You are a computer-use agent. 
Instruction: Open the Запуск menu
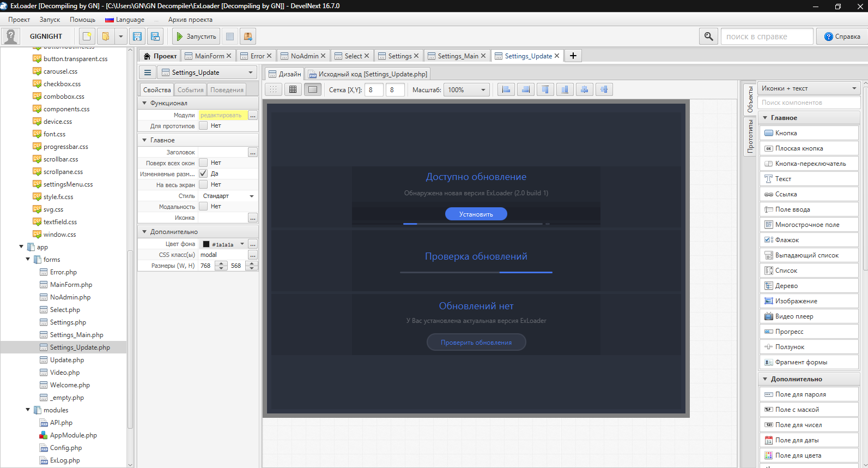pyautogui.click(x=50, y=20)
